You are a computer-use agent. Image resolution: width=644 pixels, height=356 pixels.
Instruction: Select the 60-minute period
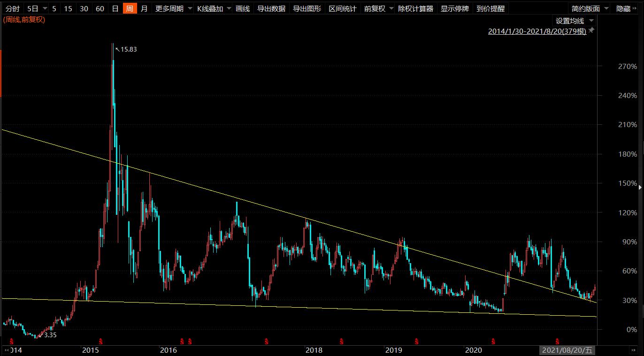tap(100, 8)
